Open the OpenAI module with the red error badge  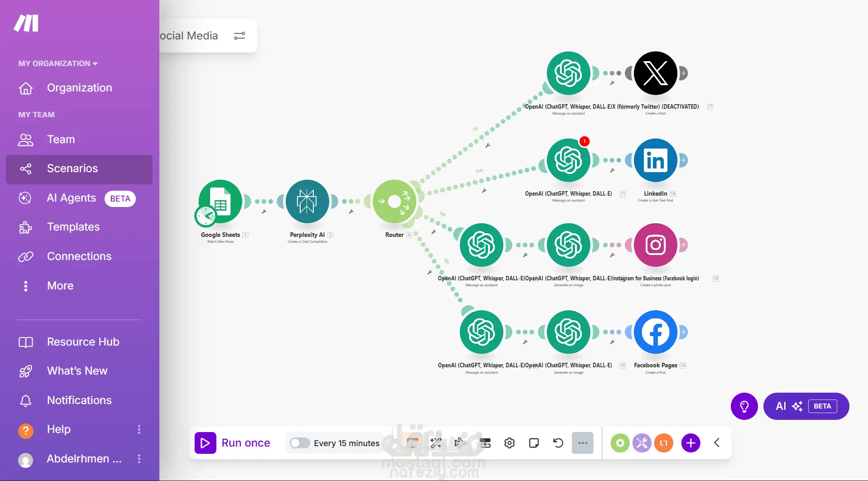(x=568, y=160)
